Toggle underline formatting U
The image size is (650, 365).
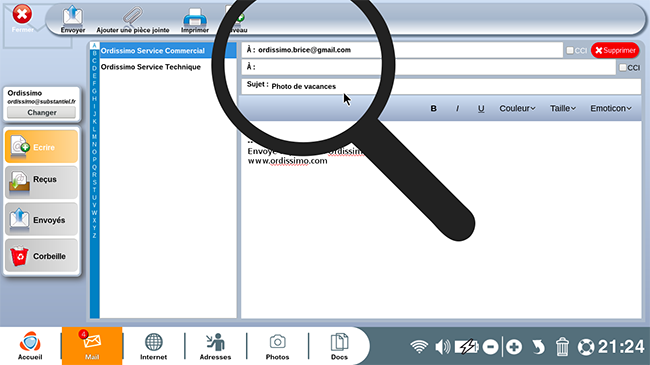(x=481, y=108)
